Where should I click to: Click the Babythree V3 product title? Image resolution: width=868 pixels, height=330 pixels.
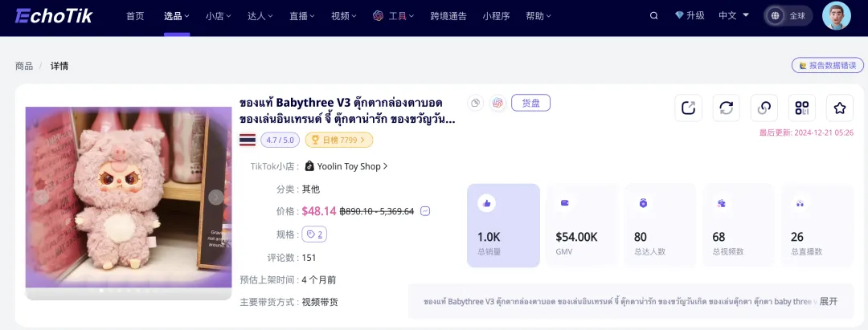tap(348, 111)
